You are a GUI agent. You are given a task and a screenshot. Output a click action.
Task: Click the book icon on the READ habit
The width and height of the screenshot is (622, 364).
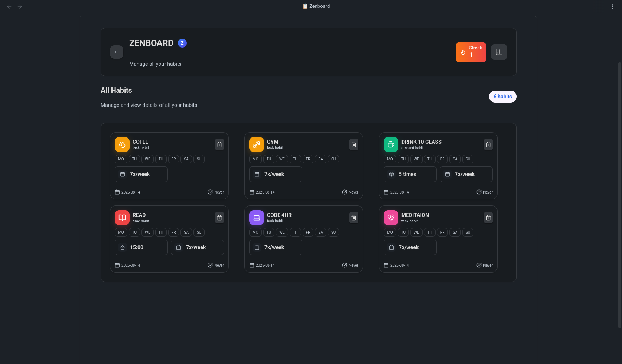pyautogui.click(x=122, y=217)
